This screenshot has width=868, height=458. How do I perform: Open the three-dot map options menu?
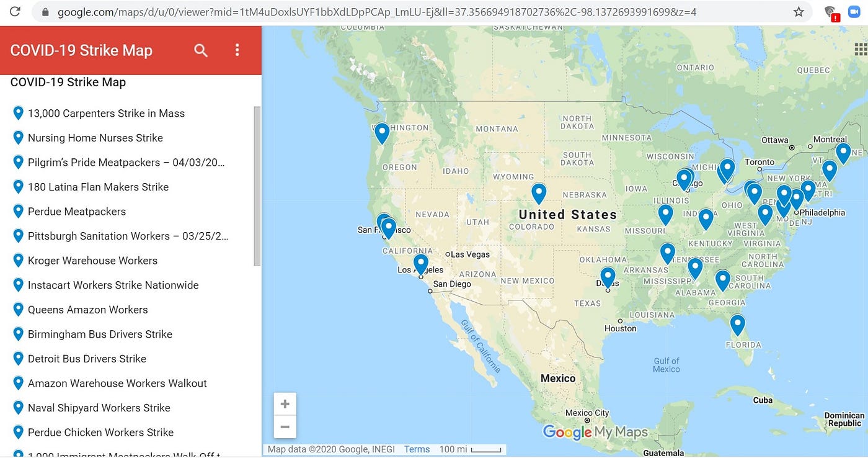coord(237,50)
